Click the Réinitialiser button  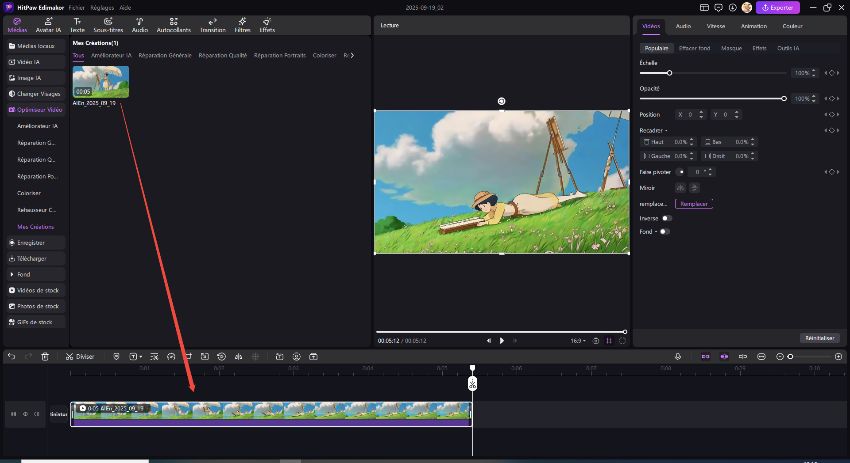tap(820, 338)
